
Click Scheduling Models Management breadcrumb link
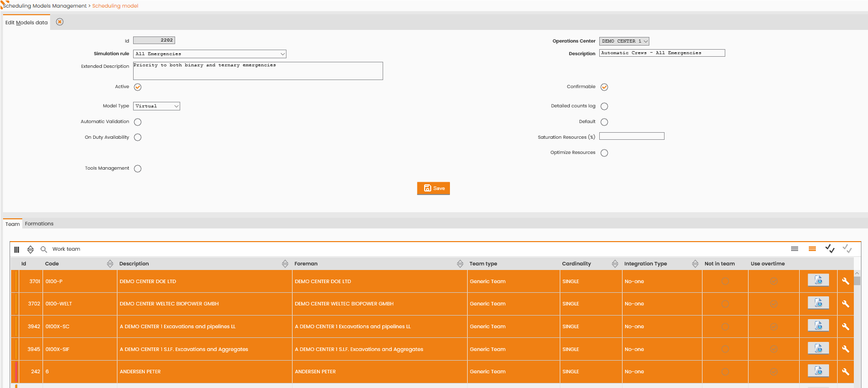(x=45, y=6)
